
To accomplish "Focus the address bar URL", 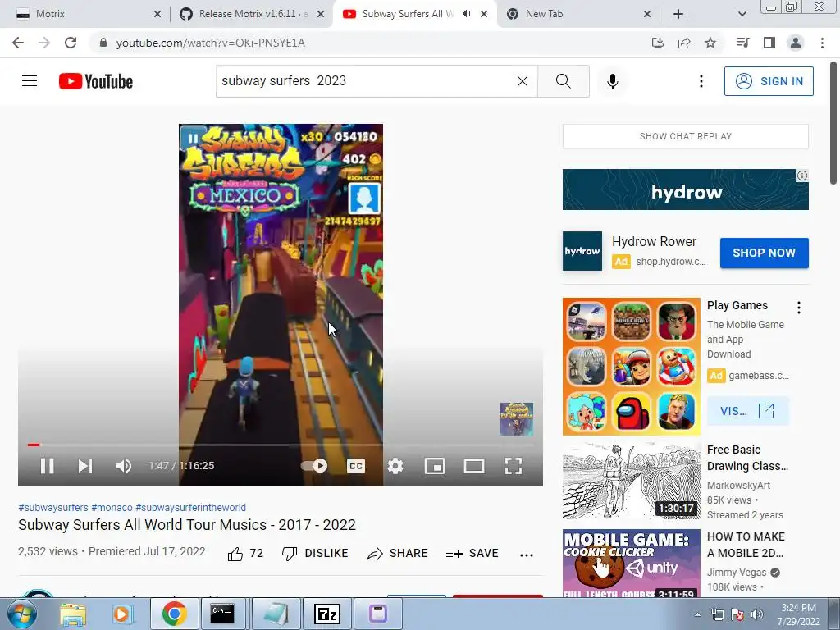I will 211,43.
